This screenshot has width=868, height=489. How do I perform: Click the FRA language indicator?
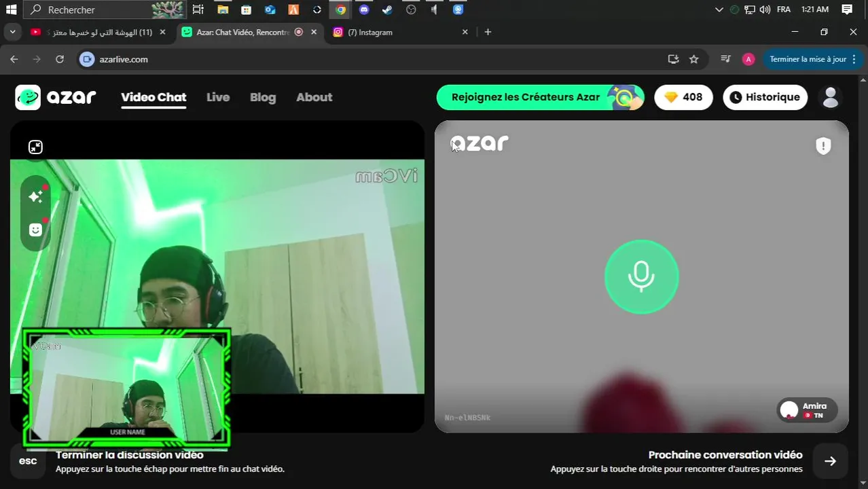click(x=783, y=10)
